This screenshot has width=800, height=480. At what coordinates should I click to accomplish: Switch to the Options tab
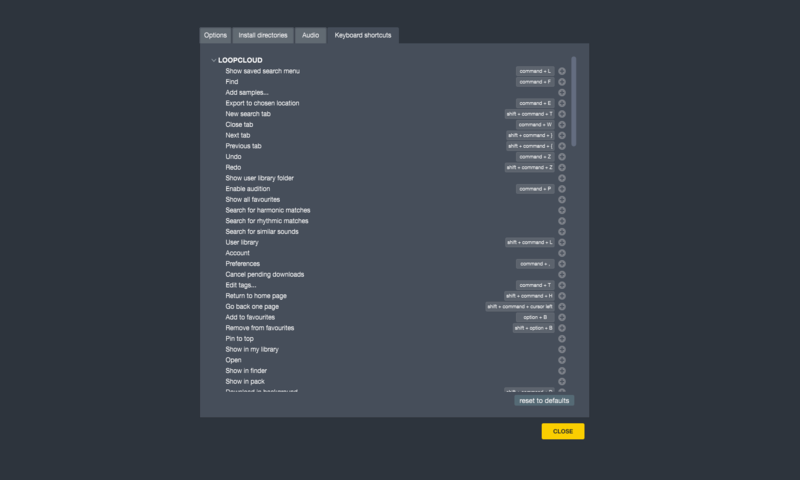pyautogui.click(x=216, y=35)
